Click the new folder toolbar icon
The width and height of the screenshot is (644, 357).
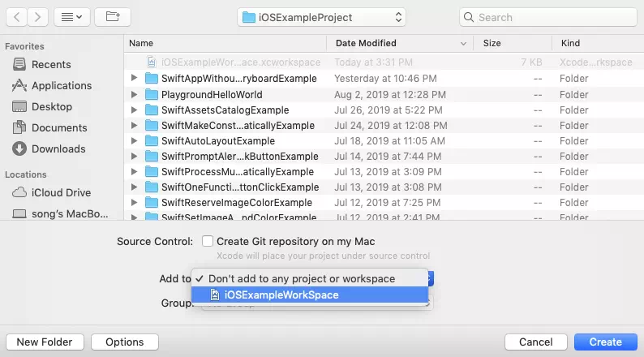point(113,17)
